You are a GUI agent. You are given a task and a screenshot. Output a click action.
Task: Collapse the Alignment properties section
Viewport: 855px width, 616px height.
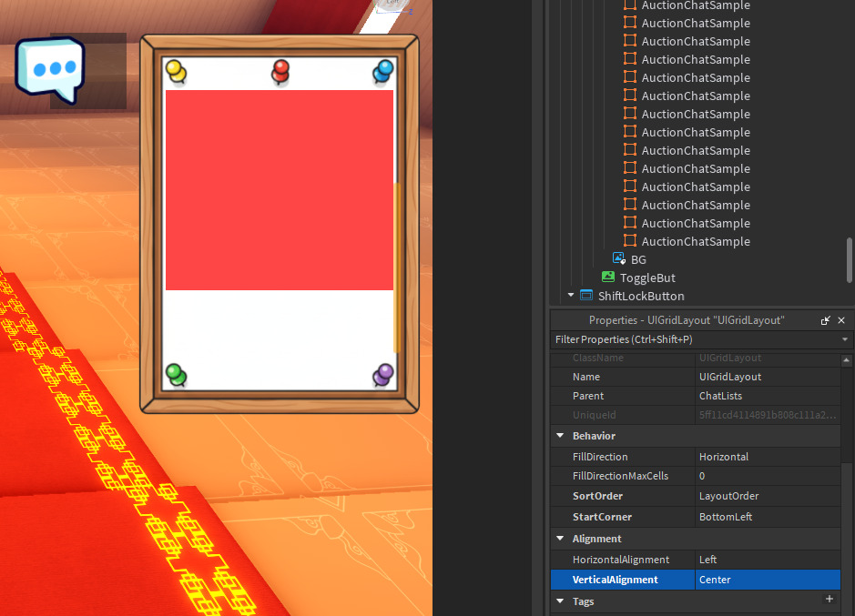559,539
